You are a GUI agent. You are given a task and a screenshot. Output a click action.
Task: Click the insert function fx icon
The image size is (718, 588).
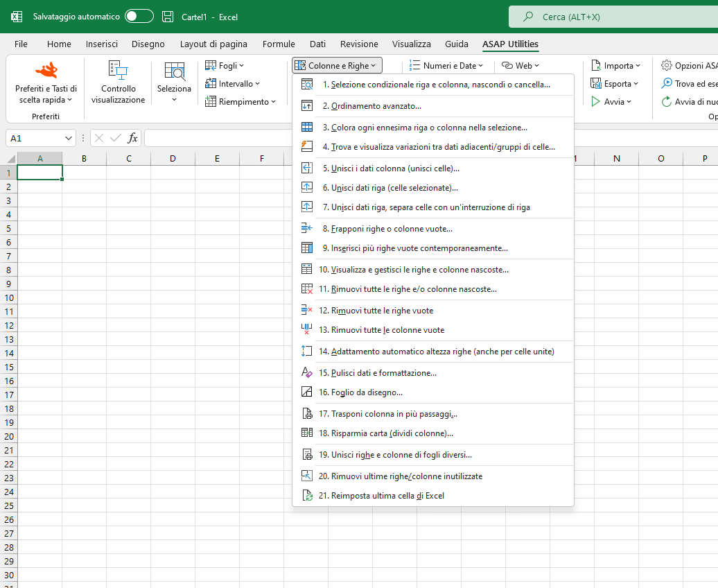click(x=132, y=138)
